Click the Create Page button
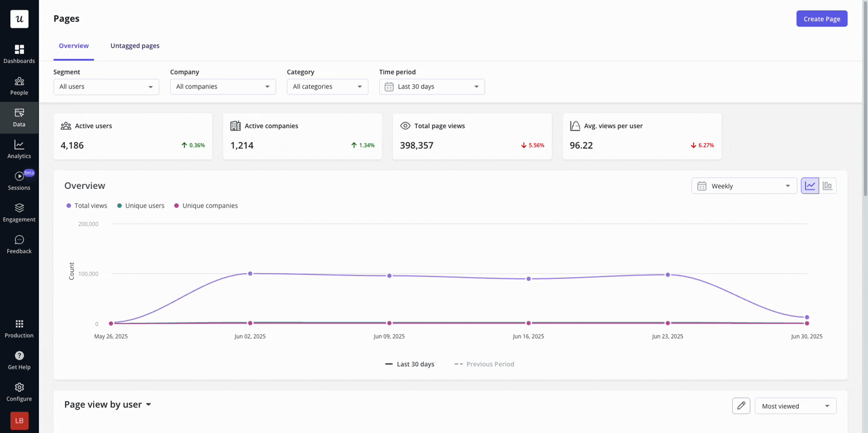 (x=822, y=19)
